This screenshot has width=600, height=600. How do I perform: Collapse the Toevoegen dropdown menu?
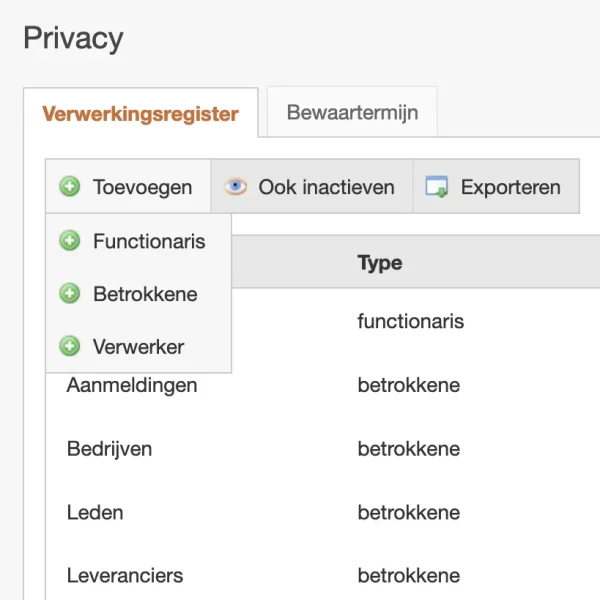[128, 187]
